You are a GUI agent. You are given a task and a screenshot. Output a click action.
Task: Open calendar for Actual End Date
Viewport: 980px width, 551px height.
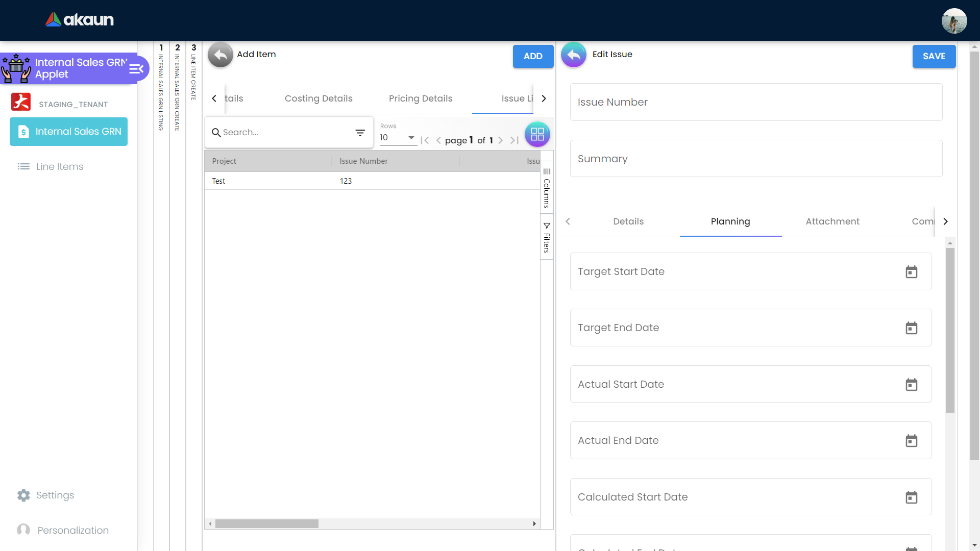pyautogui.click(x=911, y=441)
